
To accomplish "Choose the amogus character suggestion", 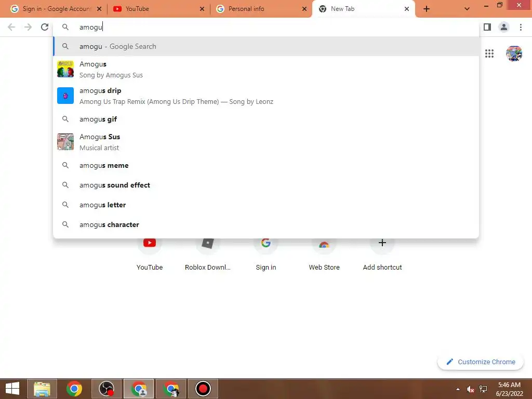I will 266,224.
